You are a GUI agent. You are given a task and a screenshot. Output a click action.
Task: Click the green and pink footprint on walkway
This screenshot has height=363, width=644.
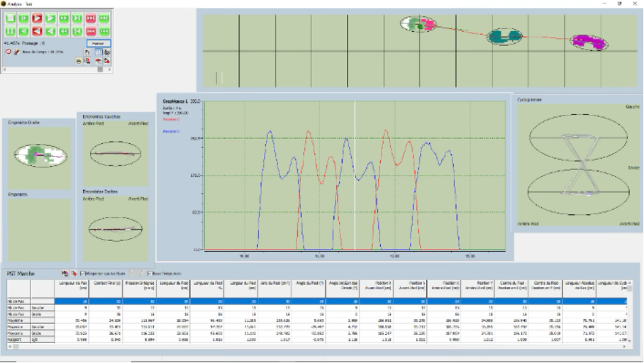[x=418, y=24]
